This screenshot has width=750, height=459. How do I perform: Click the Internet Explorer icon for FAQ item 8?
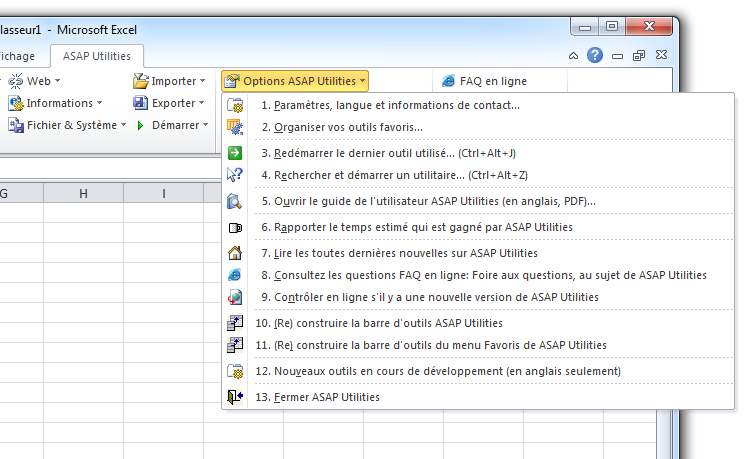coord(235,275)
